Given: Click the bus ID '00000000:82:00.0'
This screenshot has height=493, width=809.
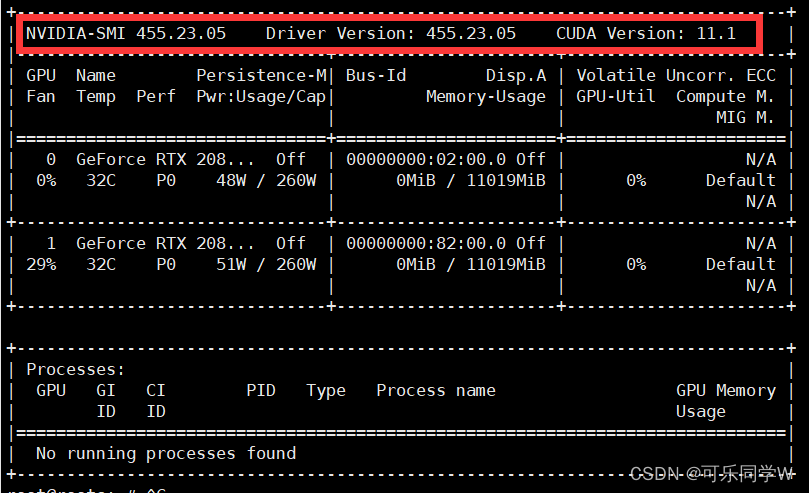Looking at the screenshot, I should click(x=426, y=244).
